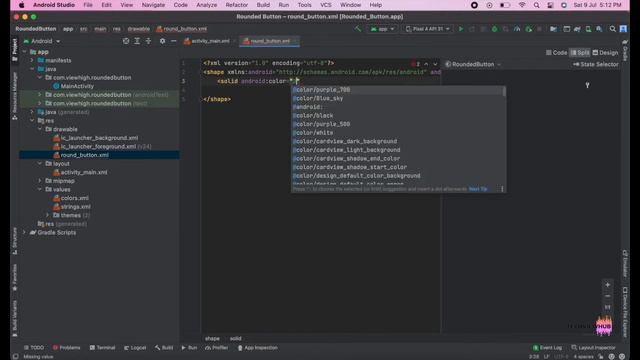Click the Debug app bug icon
Viewport: 640px width, 360px height.
coord(494,29)
